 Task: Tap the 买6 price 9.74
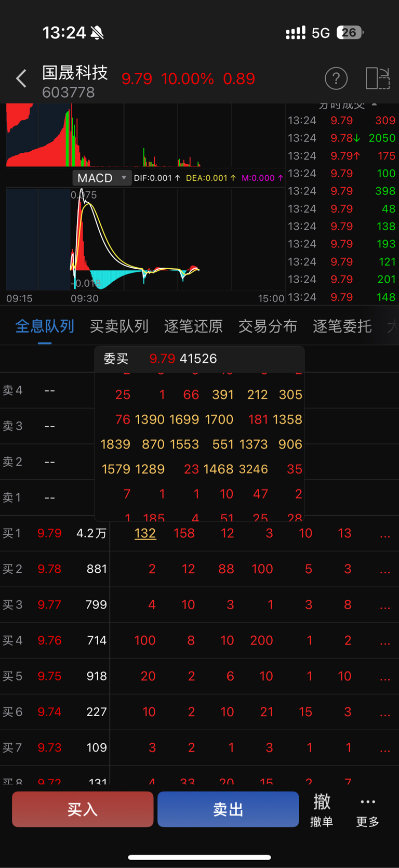coord(49,712)
